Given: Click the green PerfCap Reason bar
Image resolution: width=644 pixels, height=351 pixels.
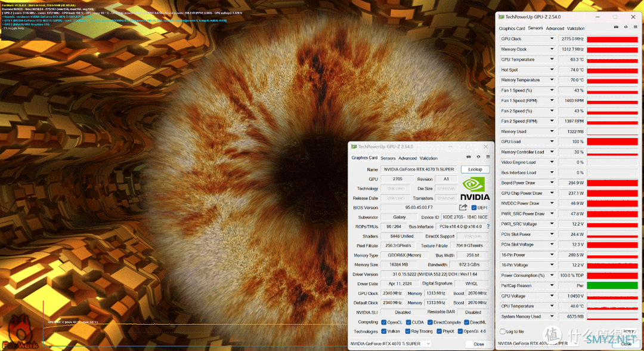Looking at the screenshot, I should [x=612, y=286].
